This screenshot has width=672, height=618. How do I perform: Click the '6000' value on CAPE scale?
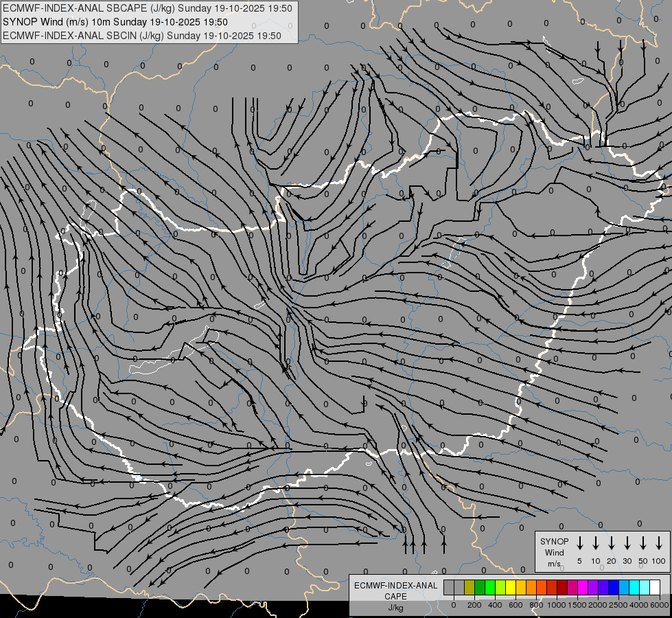[659, 605]
